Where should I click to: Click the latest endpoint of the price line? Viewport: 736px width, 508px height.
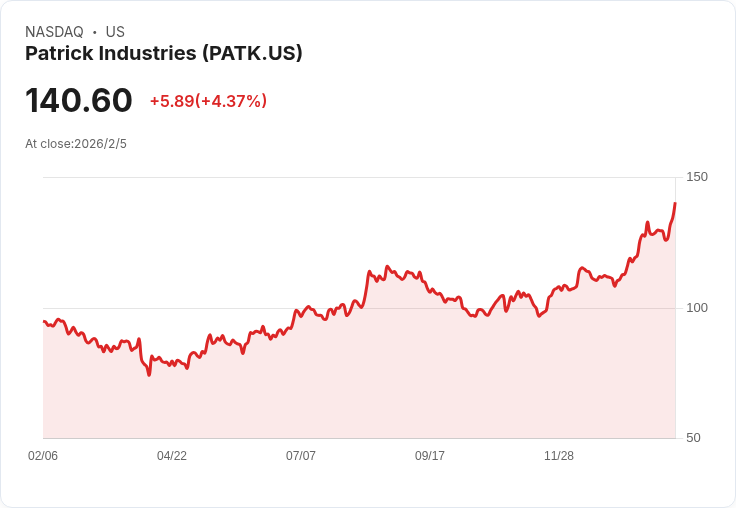coord(675,204)
